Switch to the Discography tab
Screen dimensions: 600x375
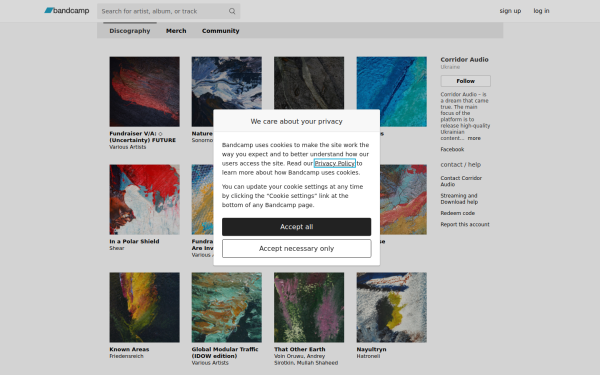pyautogui.click(x=130, y=31)
